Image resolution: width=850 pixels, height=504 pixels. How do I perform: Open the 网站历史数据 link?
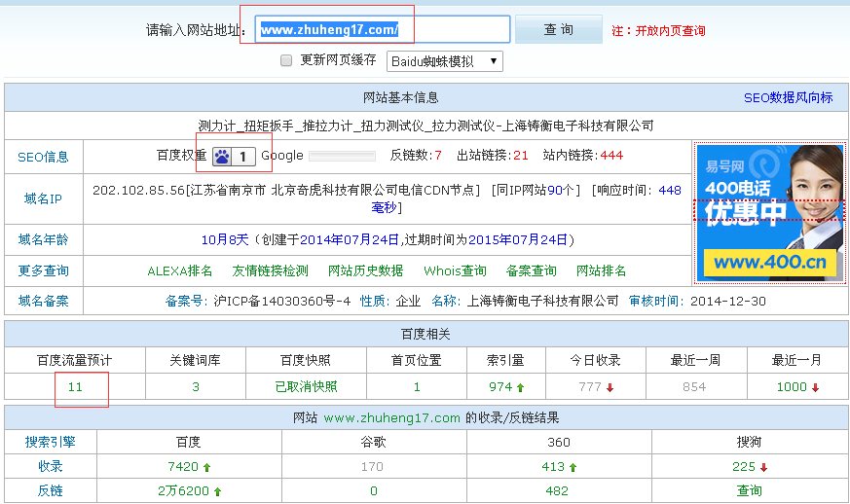pos(365,270)
